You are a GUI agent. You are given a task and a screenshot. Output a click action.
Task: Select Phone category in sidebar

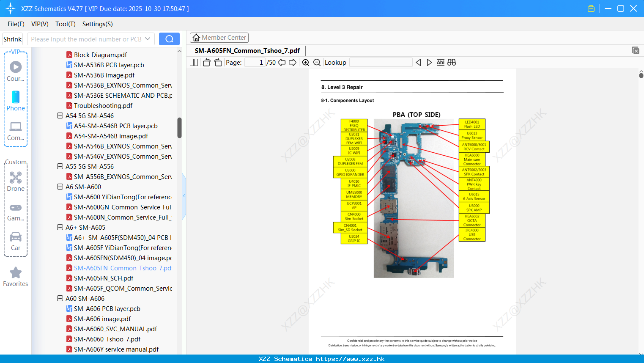16,101
